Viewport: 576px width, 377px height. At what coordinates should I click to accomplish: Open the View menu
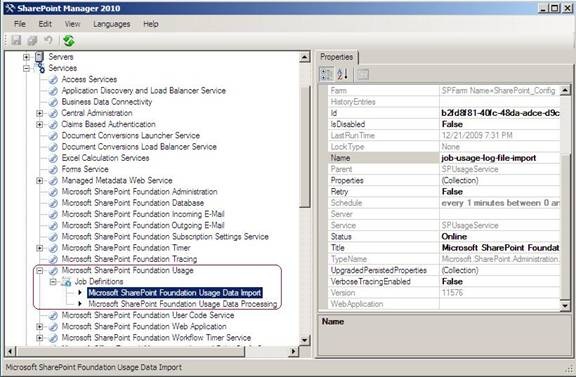pyautogui.click(x=72, y=24)
